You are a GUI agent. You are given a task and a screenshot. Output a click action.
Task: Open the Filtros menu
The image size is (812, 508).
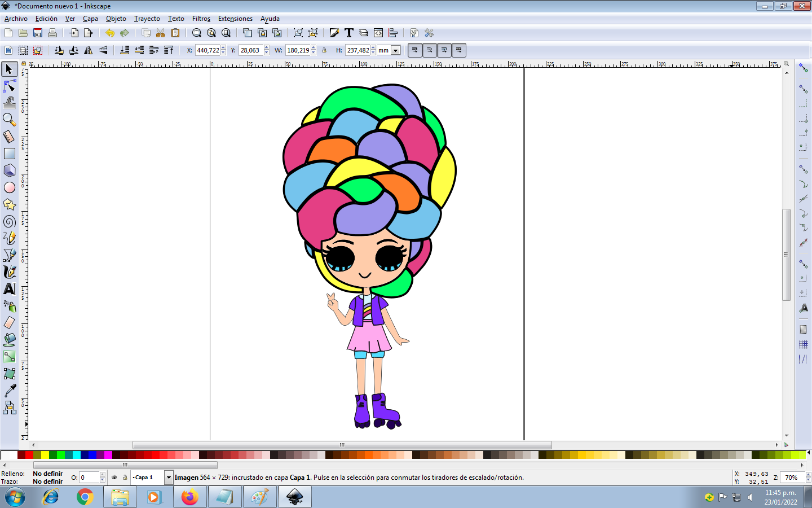201,19
